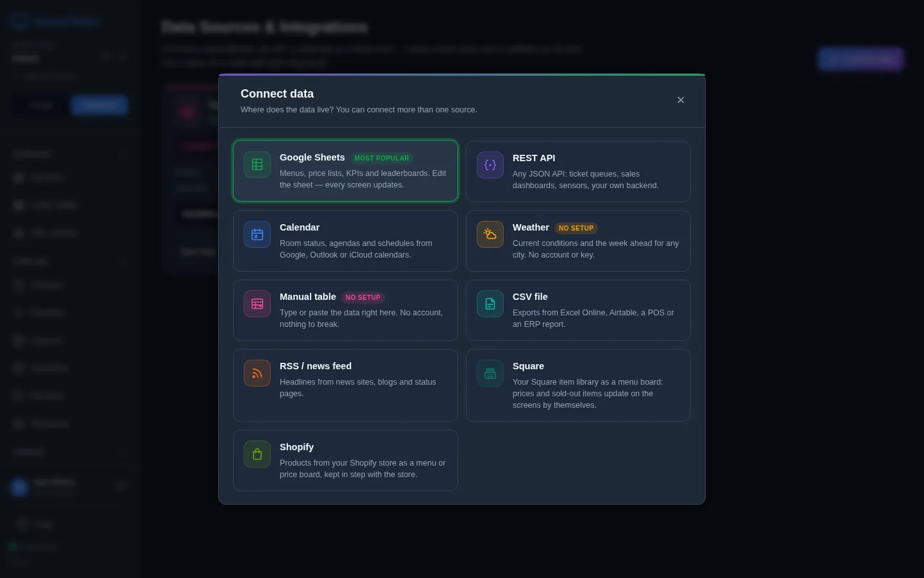Pick the Shopify card title
The height and width of the screenshot is (578, 924).
point(296,447)
